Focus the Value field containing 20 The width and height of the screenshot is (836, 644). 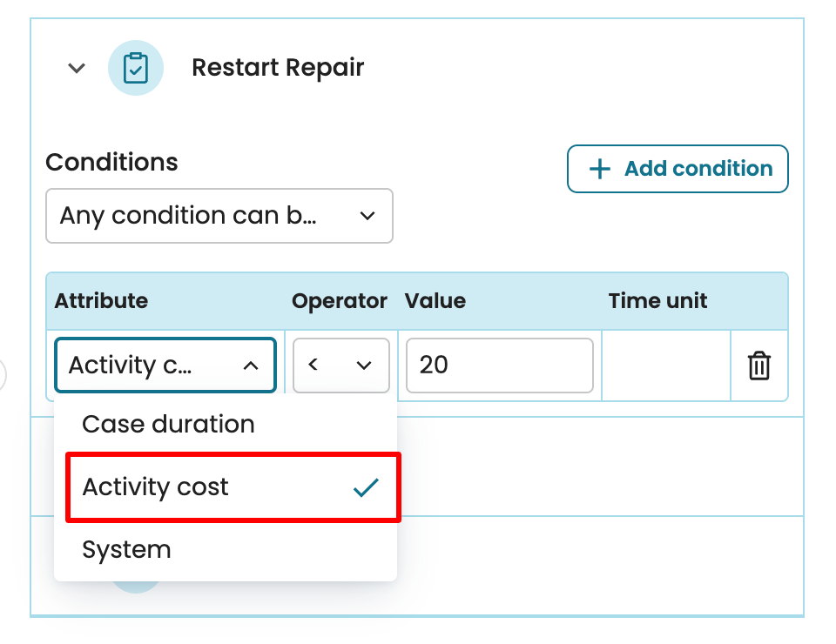499,366
